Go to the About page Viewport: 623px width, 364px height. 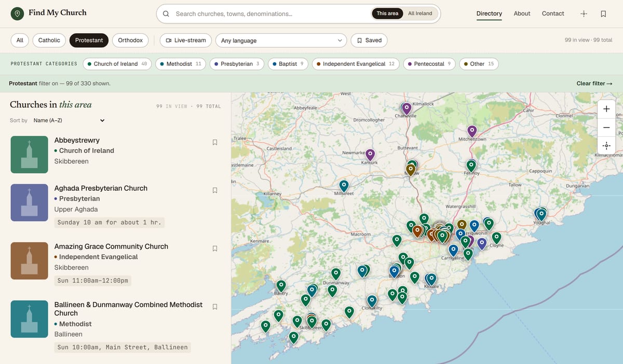[522, 13]
